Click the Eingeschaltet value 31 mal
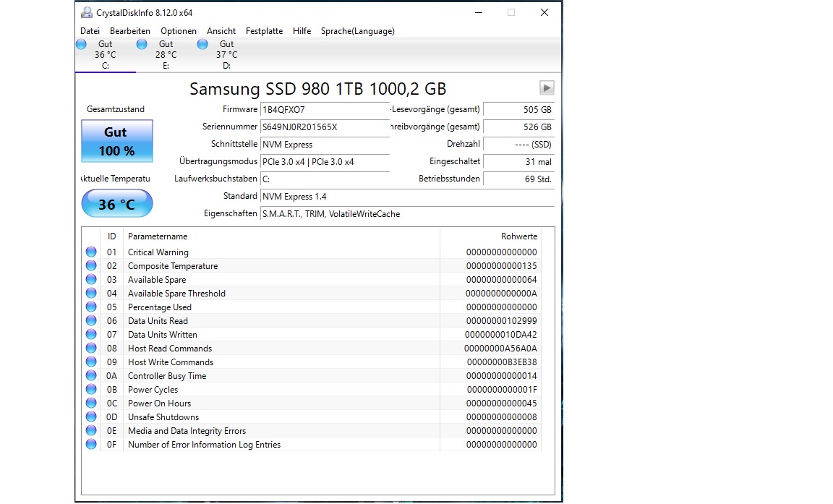This screenshot has width=833, height=504. point(519,162)
